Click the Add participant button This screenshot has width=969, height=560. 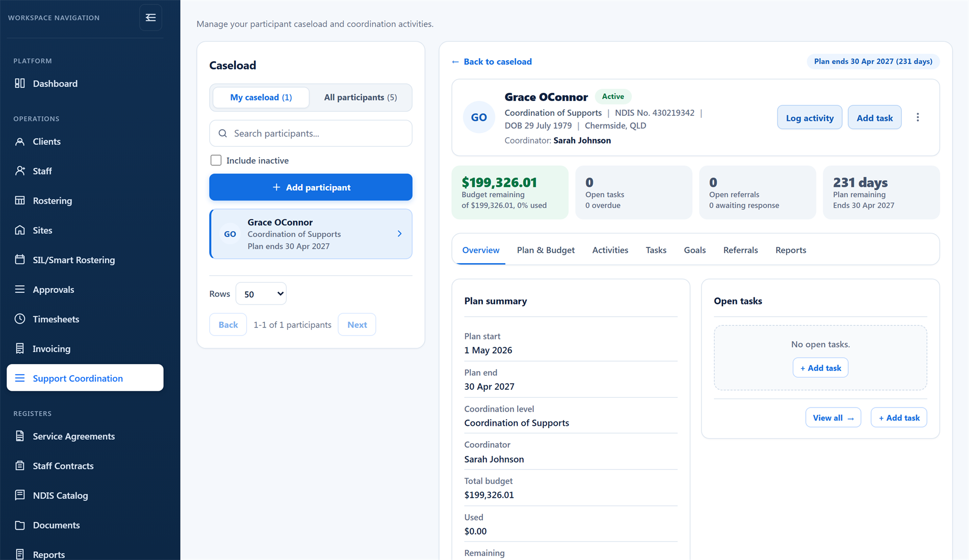pyautogui.click(x=311, y=187)
